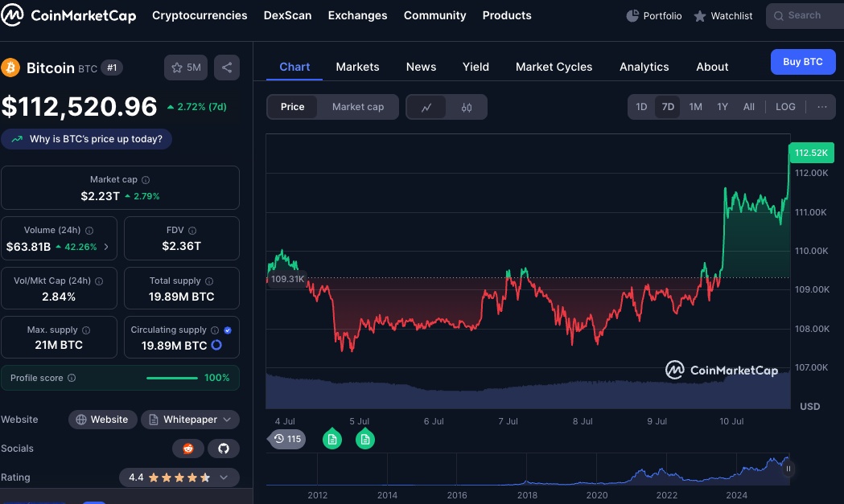Image resolution: width=844 pixels, height=504 pixels.
Task: Open the Watchlist star icon
Action: [x=699, y=16]
